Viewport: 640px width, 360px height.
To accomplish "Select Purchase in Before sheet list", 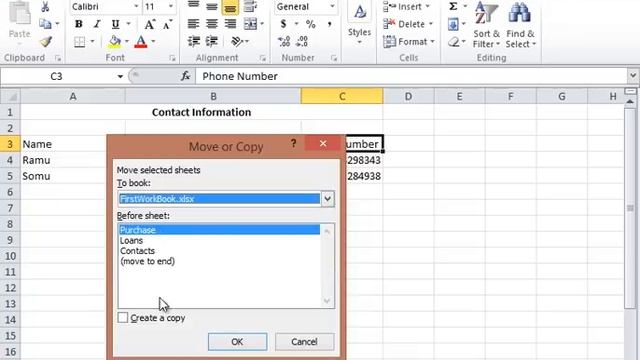I will pos(220,230).
